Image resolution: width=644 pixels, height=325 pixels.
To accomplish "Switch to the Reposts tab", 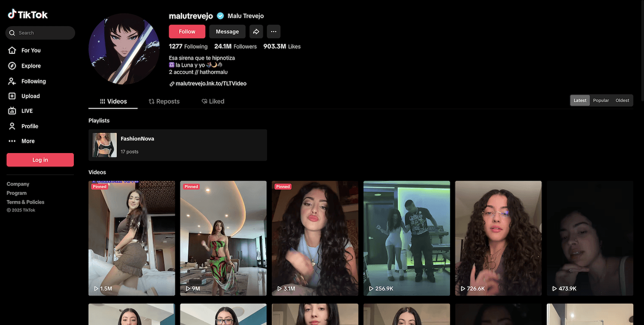I will [164, 101].
